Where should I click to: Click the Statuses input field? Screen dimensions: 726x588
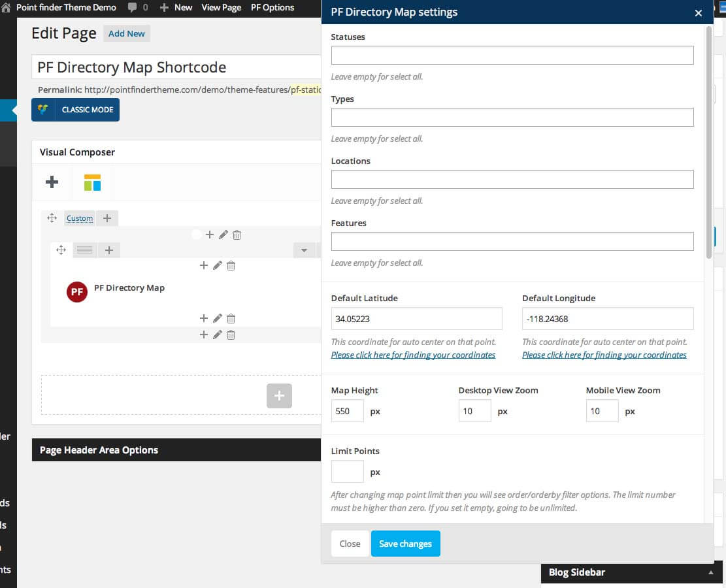512,56
